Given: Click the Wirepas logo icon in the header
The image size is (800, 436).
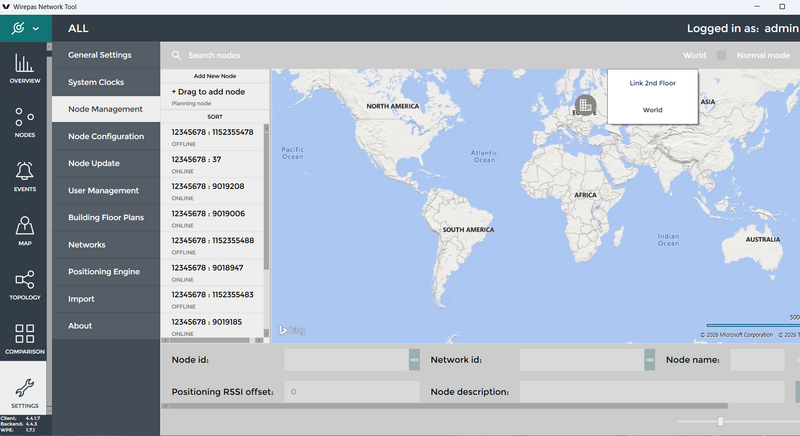Looking at the screenshot, I should (18, 28).
